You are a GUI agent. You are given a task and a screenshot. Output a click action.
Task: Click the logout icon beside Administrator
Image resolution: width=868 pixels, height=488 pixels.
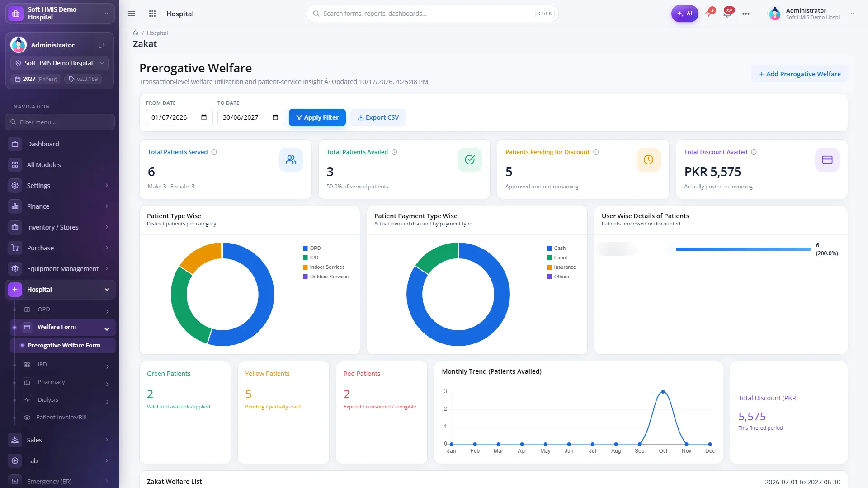(x=102, y=45)
